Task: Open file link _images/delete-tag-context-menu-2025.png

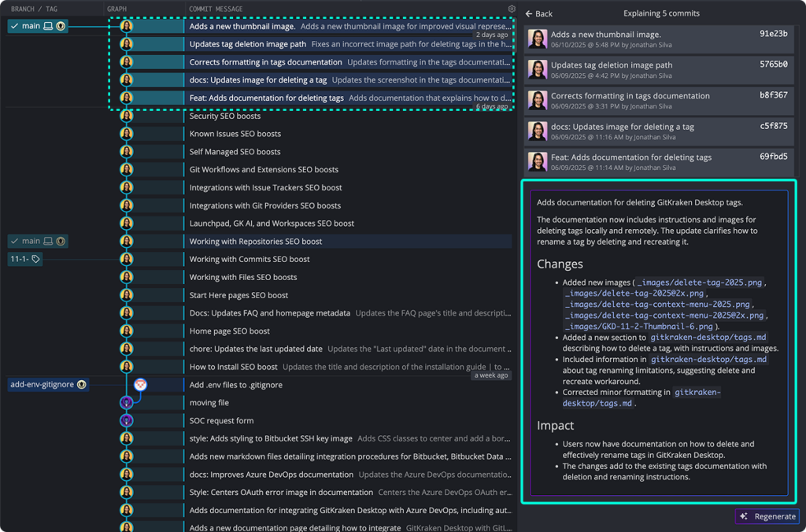Action: [x=657, y=305]
